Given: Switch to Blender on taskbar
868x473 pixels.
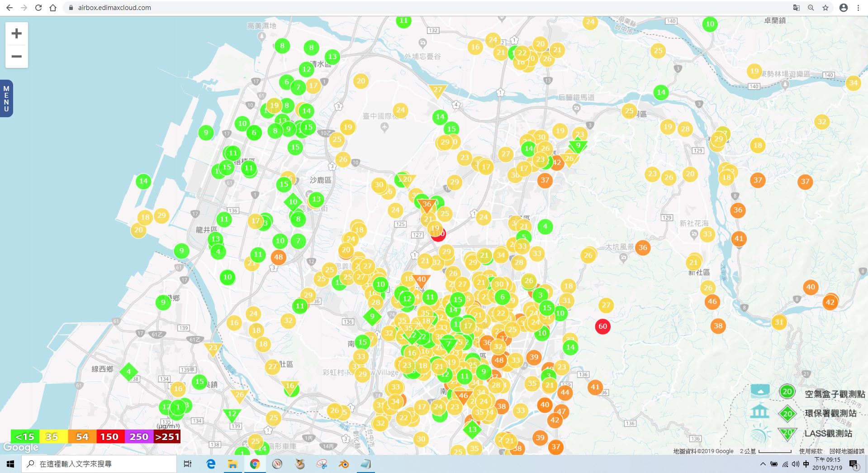Looking at the screenshot, I should click(344, 464).
